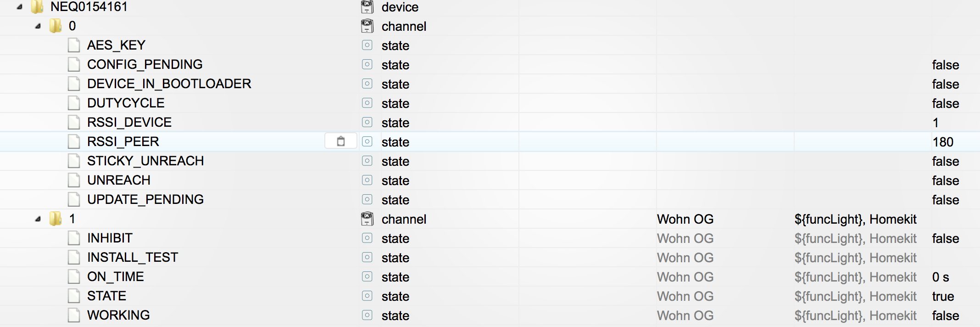The image size is (980, 327).
Task: Collapse channel 0 tree node
Action: 38,26
